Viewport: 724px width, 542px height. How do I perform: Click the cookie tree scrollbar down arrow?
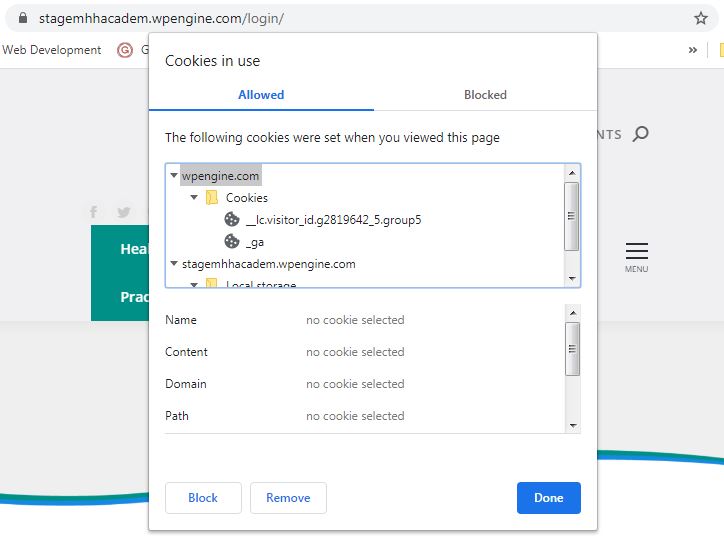tap(572, 279)
